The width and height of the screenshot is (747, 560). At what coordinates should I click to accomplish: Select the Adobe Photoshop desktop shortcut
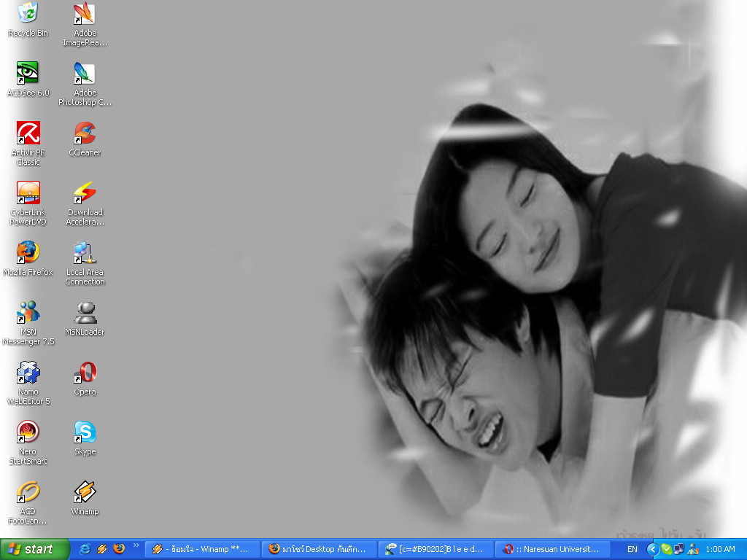coord(85,84)
